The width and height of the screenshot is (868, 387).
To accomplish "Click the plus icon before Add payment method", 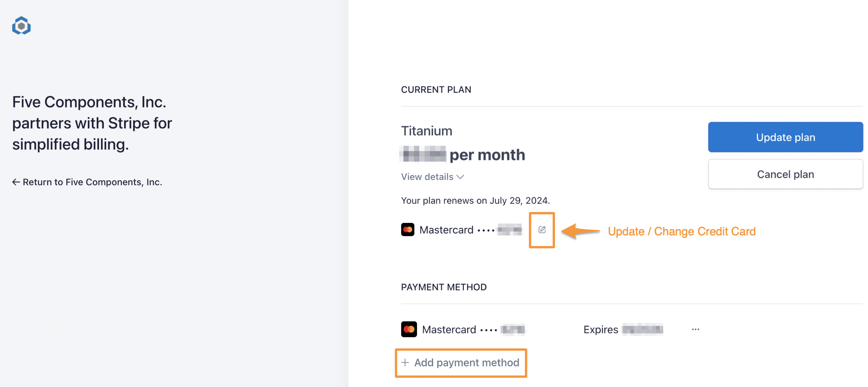I will coord(405,362).
